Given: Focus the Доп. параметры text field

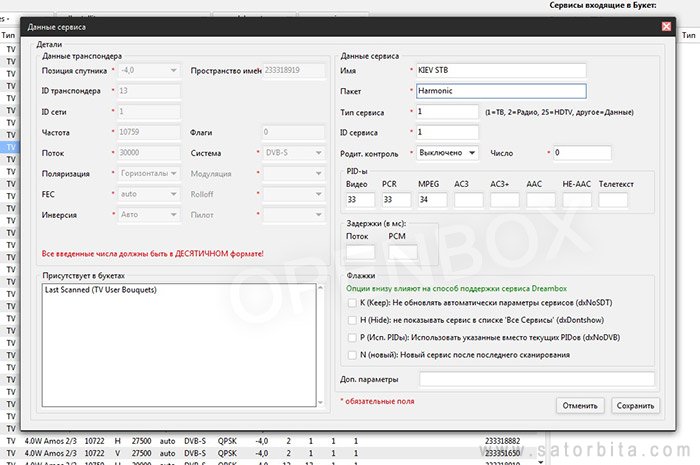Looking at the screenshot, I should point(536,379).
